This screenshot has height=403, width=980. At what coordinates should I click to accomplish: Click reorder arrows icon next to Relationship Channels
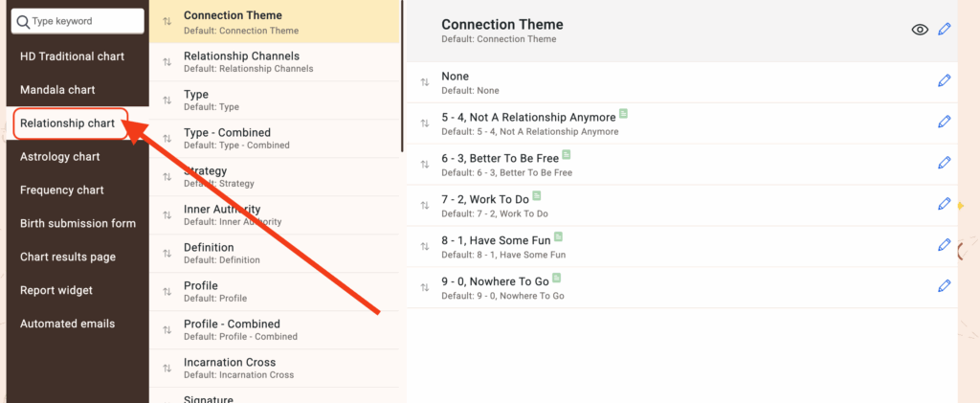[x=167, y=61]
